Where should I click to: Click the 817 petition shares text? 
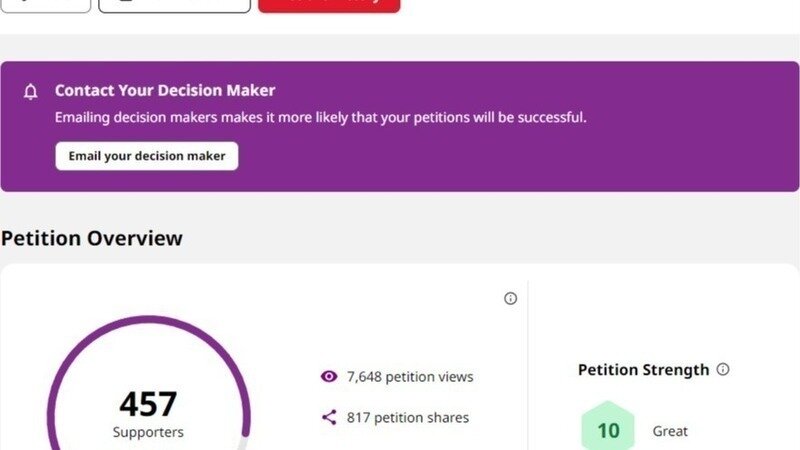[x=408, y=417]
